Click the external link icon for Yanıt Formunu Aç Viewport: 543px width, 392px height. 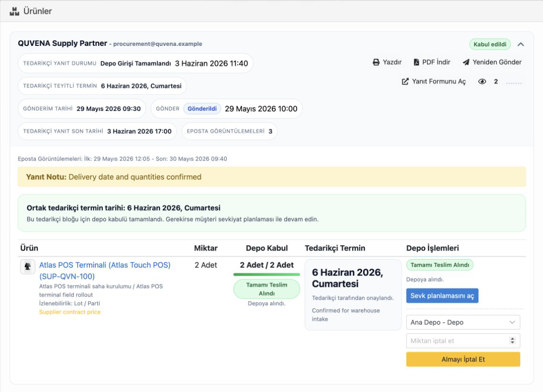click(405, 82)
